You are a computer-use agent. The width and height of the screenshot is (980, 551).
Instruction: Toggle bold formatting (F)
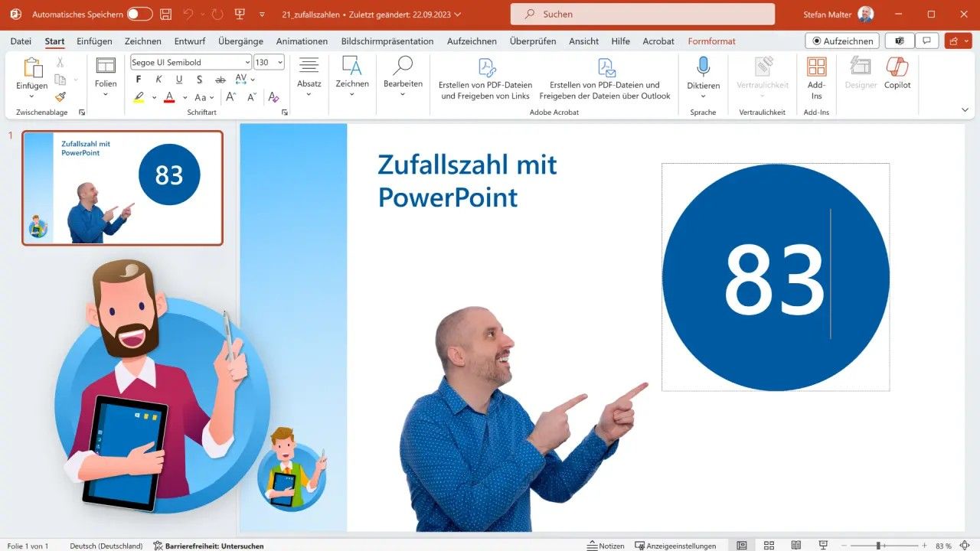[x=139, y=80]
